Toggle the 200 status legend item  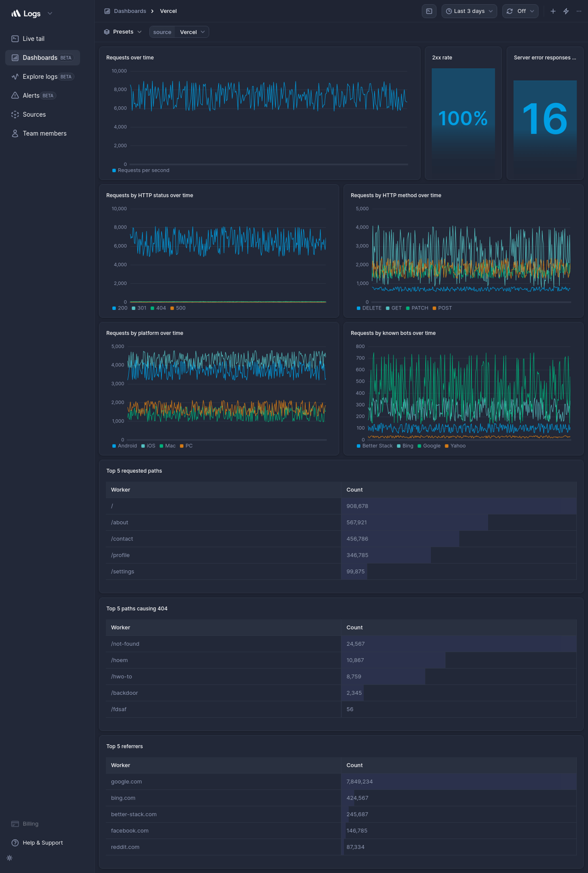click(x=120, y=308)
